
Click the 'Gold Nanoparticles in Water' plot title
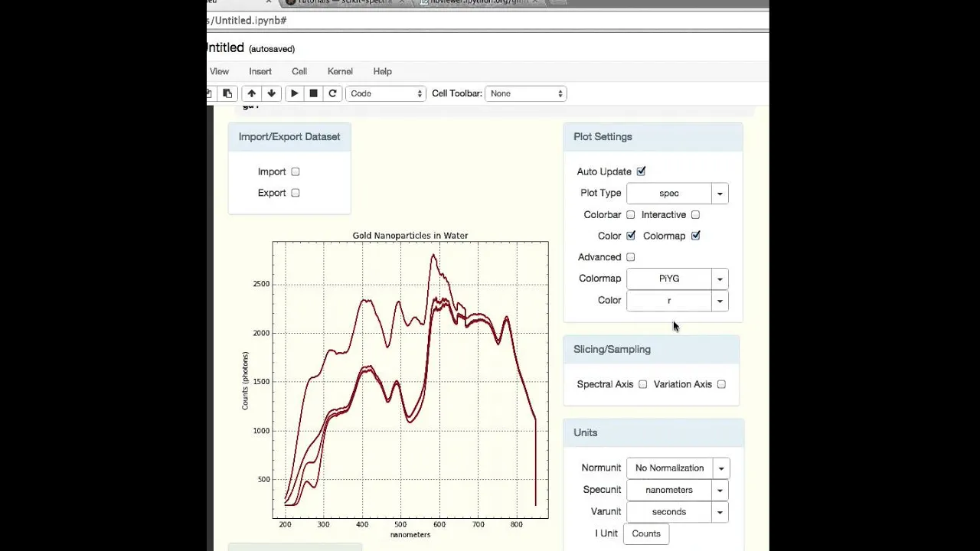point(410,236)
